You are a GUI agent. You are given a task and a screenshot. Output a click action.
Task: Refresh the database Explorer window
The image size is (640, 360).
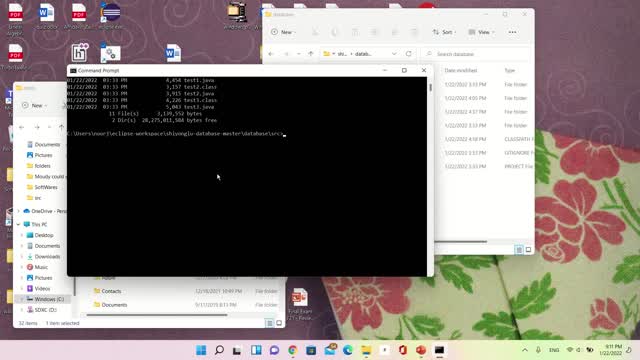(409, 54)
